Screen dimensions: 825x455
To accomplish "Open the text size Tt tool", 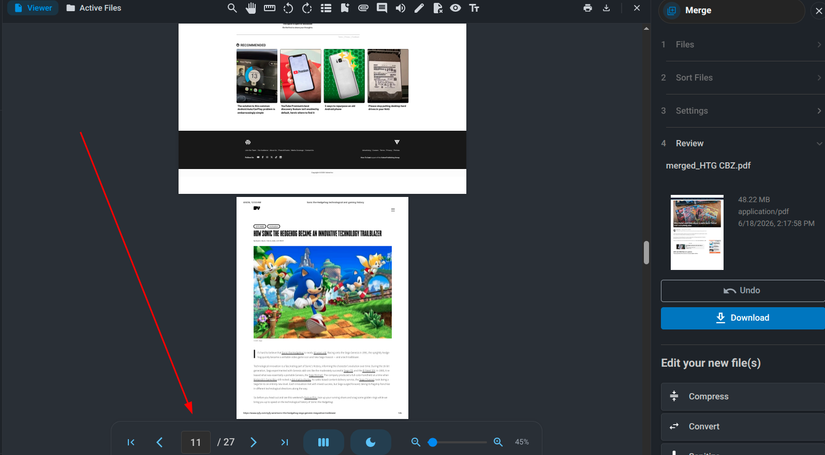I will 474,8.
